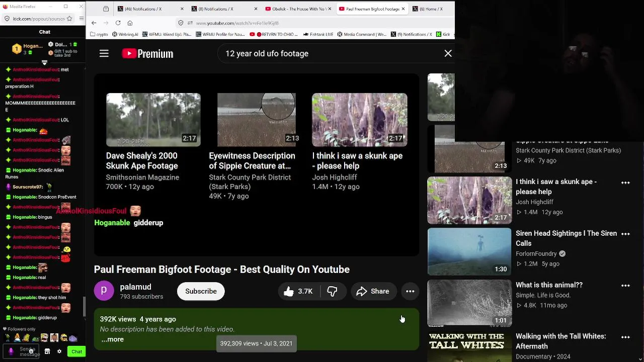Open Fishtank LIVE bookmark

point(318,34)
